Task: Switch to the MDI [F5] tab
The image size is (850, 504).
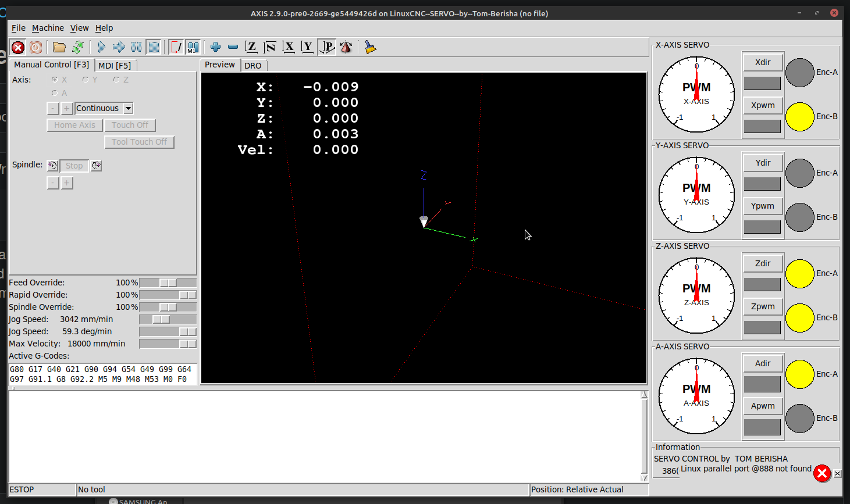Action: (x=115, y=66)
